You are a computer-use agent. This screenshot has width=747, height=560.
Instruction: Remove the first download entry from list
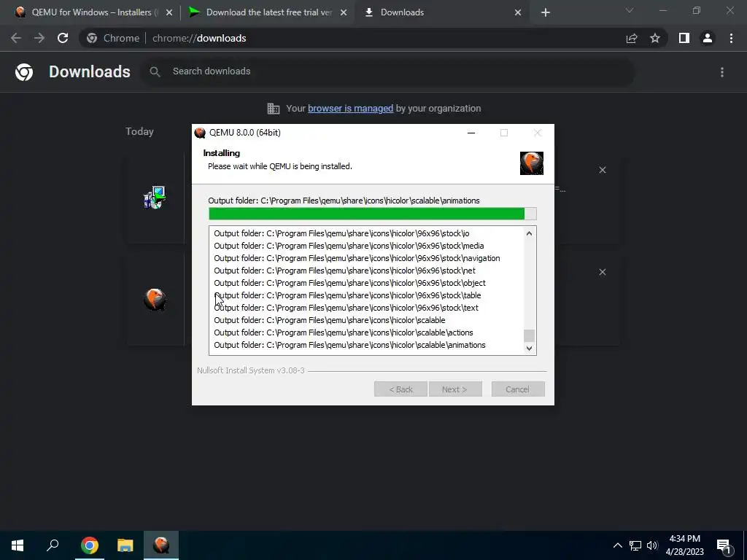(x=602, y=170)
